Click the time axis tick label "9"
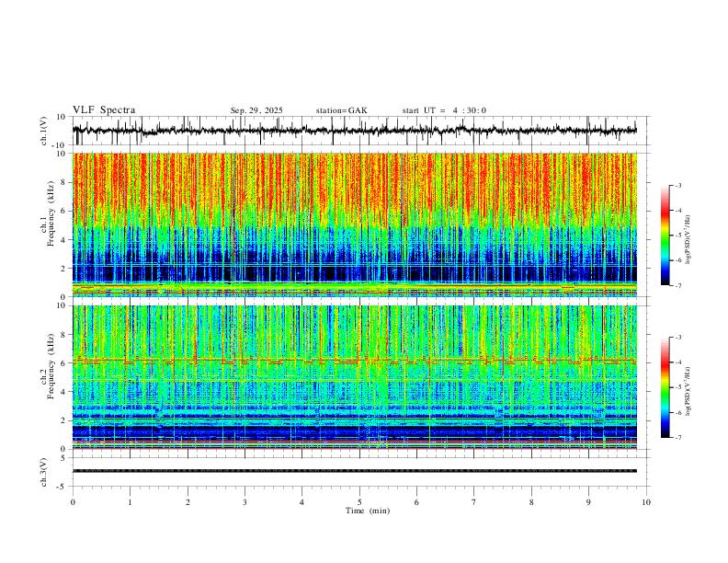This screenshot has height=563, width=728. pyautogui.click(x=588, y=502)
